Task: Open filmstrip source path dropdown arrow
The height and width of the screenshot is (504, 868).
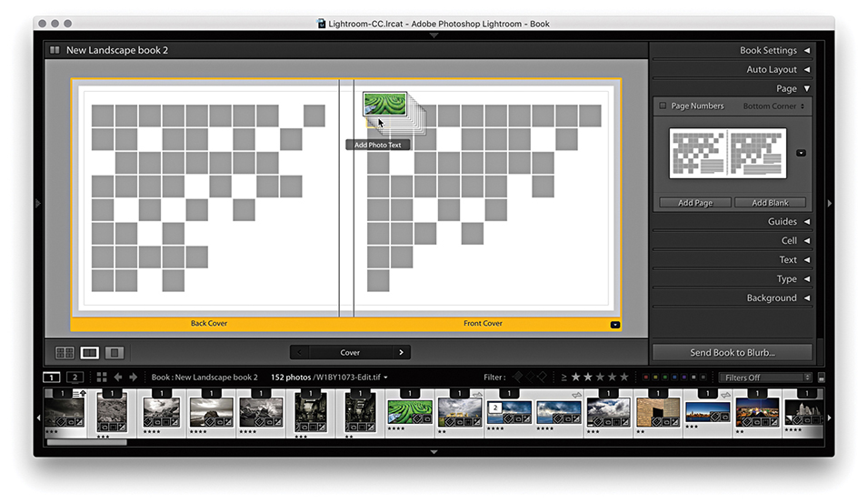Action: pos(386,378)
